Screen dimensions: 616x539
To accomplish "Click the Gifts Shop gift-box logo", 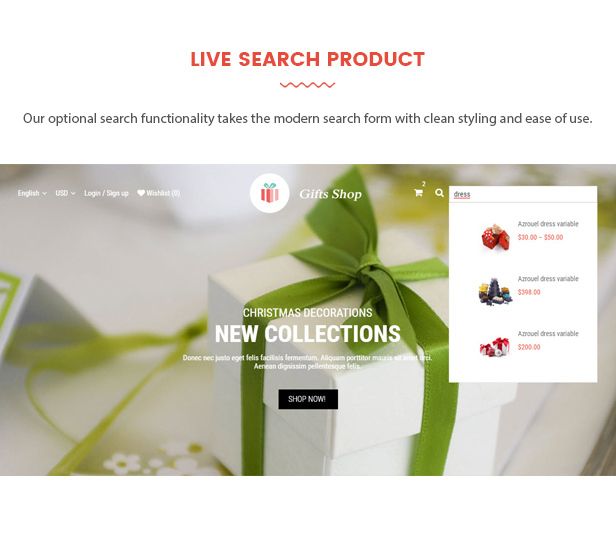I will pyautogui.click(x=270, y=193).
